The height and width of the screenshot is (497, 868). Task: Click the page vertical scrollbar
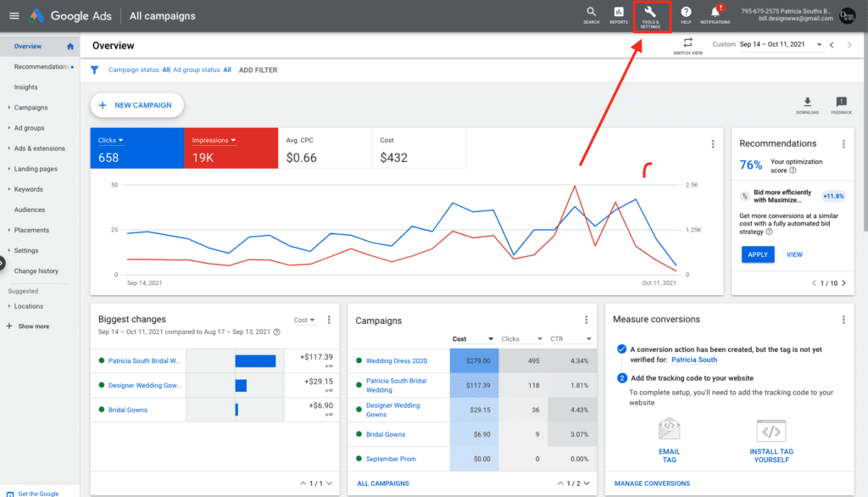(865, 133)
